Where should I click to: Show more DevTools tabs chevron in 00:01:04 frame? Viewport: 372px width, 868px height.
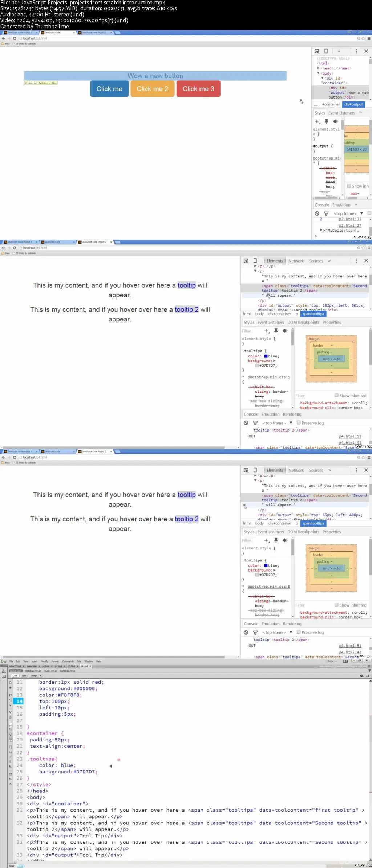pyautogui.click(x=329, y=261)
